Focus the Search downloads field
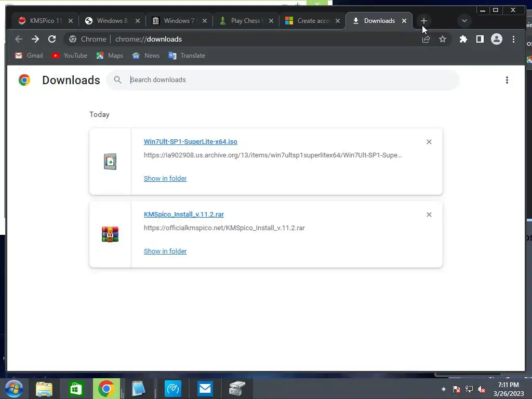532x399 pixels. pyautogui.click(x=283, y=79)
